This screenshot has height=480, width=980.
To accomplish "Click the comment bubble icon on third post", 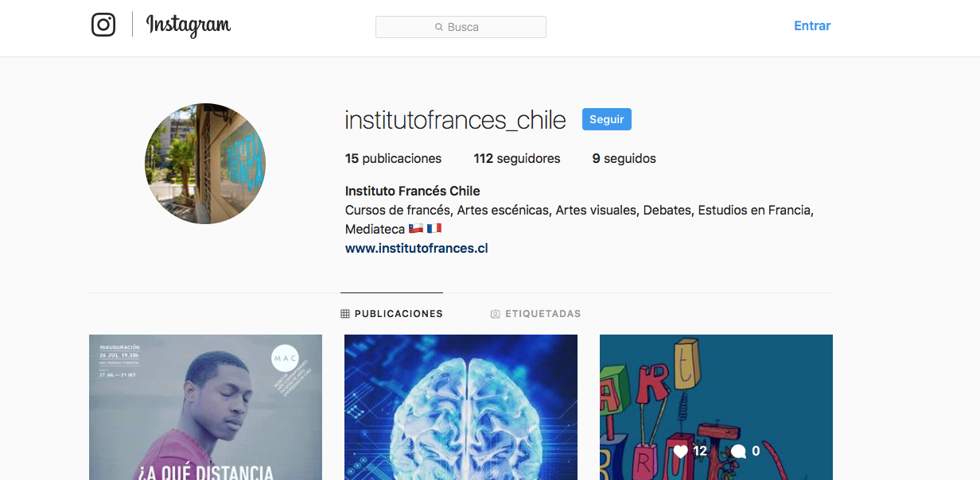I will [739, 451].
